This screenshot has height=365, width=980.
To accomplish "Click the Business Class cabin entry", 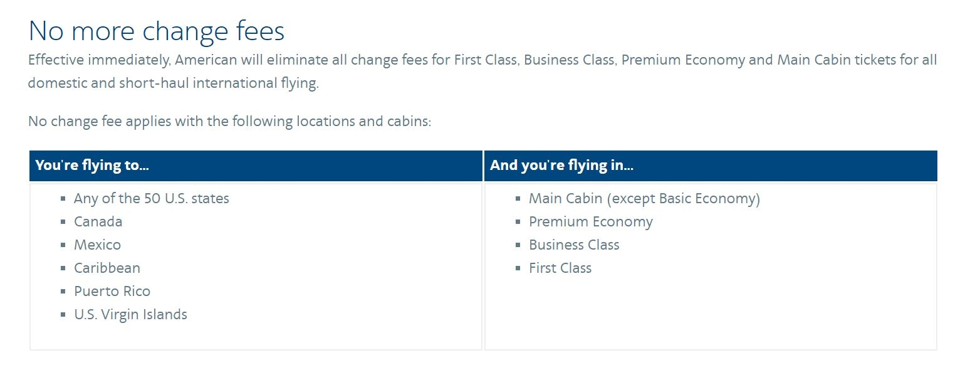I will [x=574, y=245].
